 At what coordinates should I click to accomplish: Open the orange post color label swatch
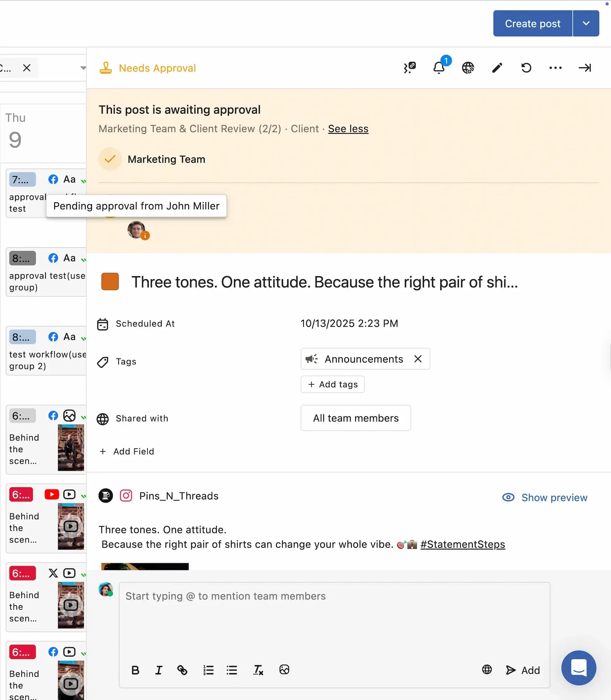(110, 282)
